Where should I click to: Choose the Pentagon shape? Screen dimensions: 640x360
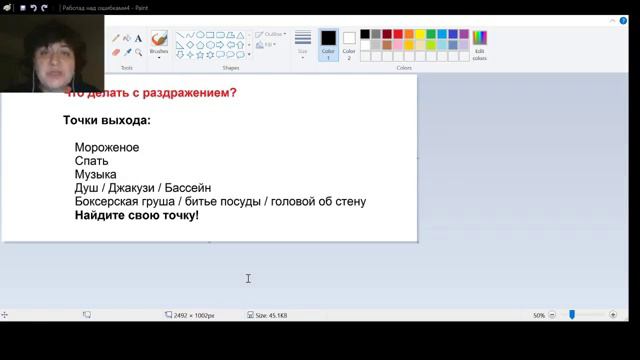(200, 45)
